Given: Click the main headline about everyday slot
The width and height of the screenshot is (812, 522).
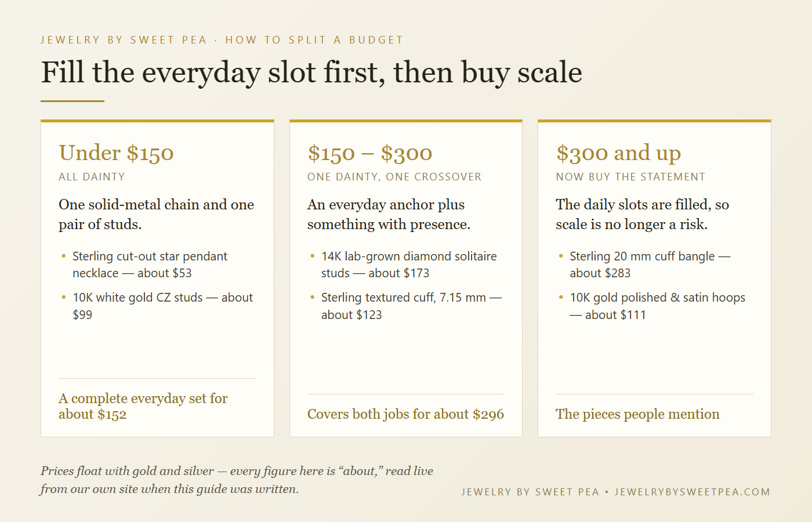Looking at the screenshot, I should tap(311, 73).
